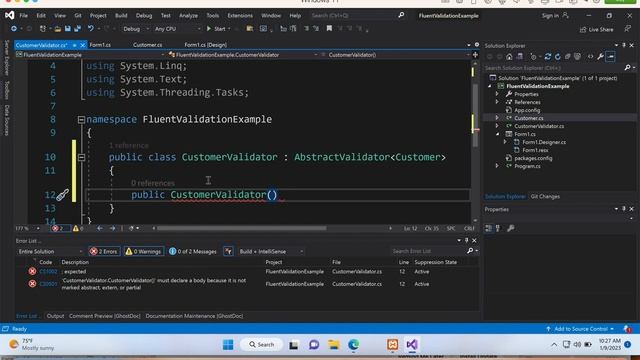The image size is (640, 360).
Task: Click the Windows Start button on the taskbar
Action: pyautogui.click(x=228, y=345)
